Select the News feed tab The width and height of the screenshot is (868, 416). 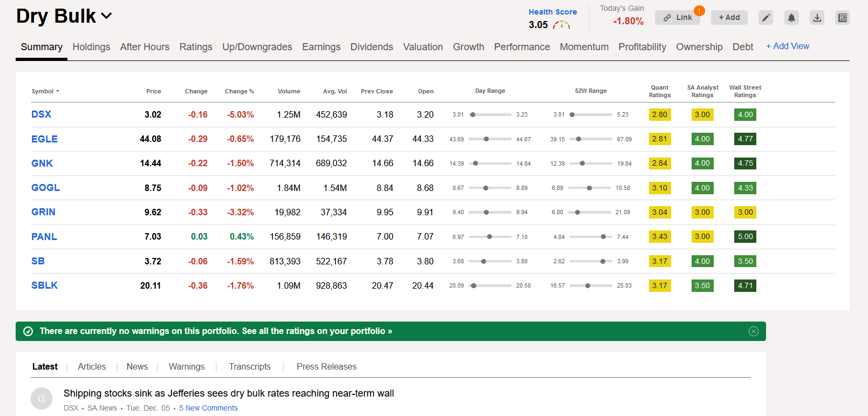[x=137, y=367]
